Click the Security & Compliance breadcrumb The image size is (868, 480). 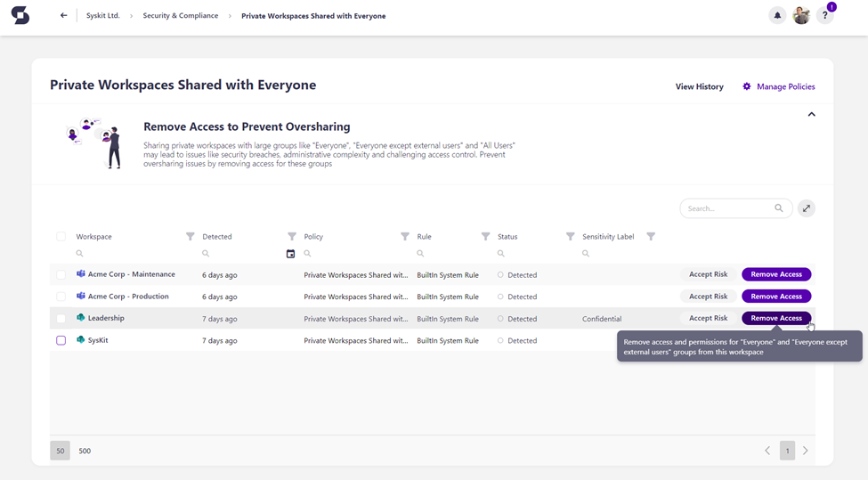click(x=181, y=15)
